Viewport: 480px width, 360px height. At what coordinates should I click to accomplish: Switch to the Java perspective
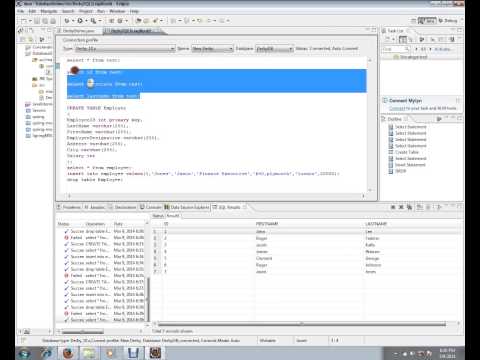point(427,21)
